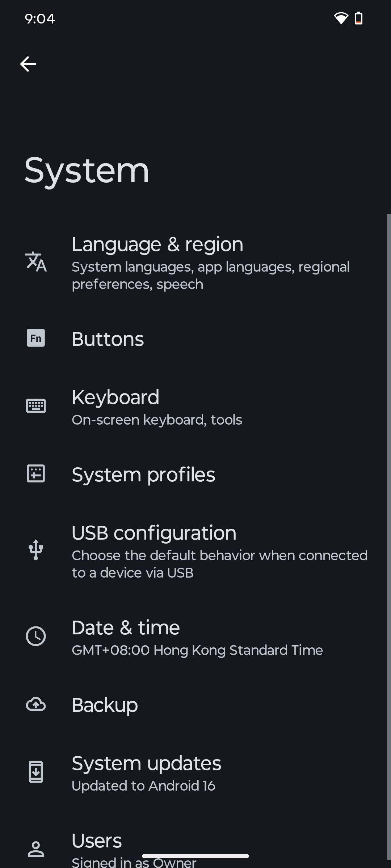
Task: Tap the Users person icon
Action: pyautogui.click(x=36, y=849)
